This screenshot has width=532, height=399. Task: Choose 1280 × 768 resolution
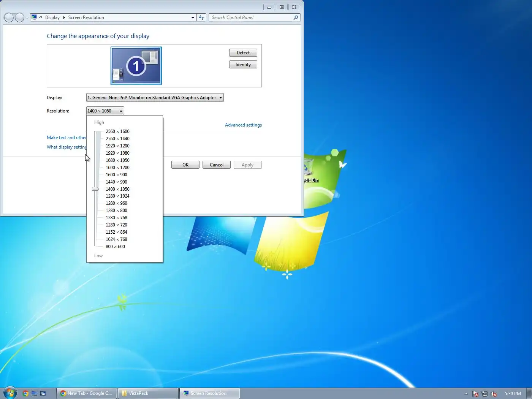(x=116, y=218)
